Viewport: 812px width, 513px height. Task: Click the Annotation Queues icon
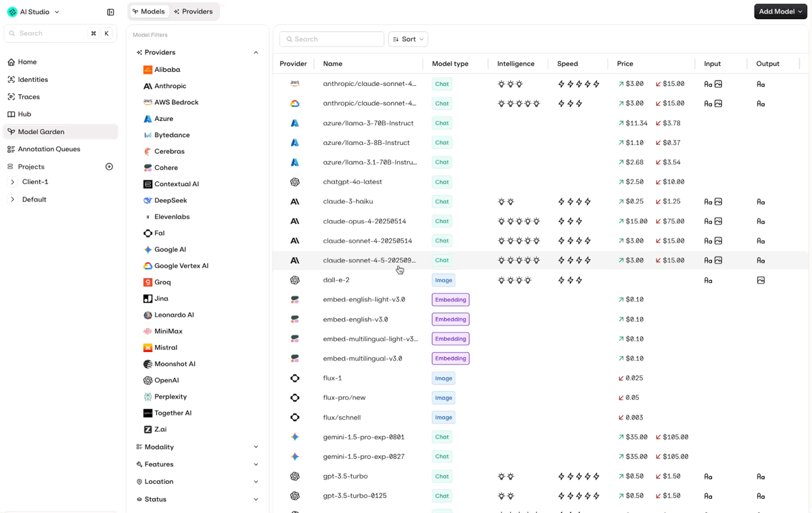[x=11, y=149]
